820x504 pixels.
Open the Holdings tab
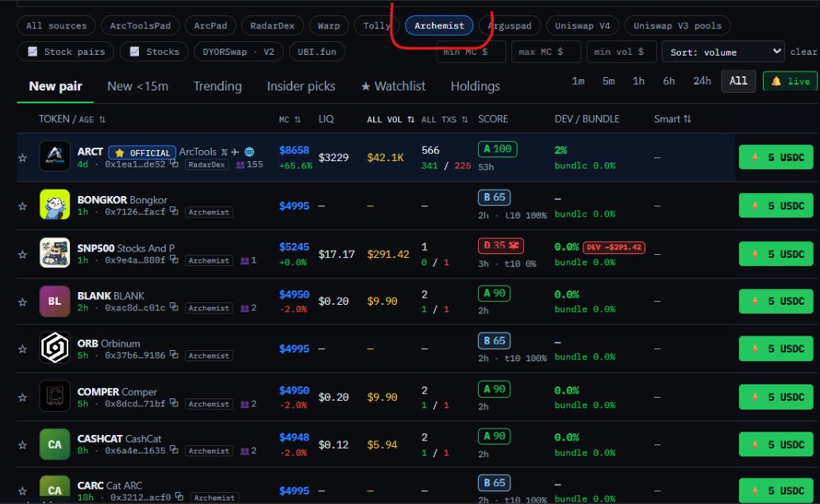tap(475, 87)
